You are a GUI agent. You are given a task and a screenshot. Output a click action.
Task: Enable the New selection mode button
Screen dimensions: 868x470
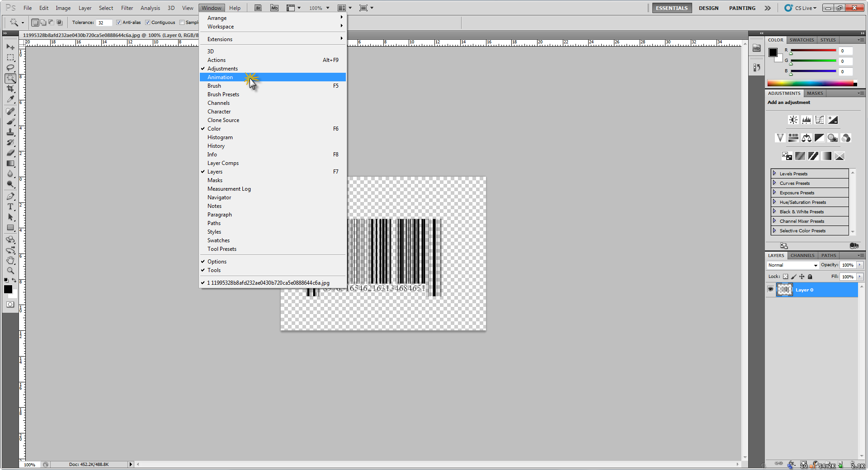35,23
